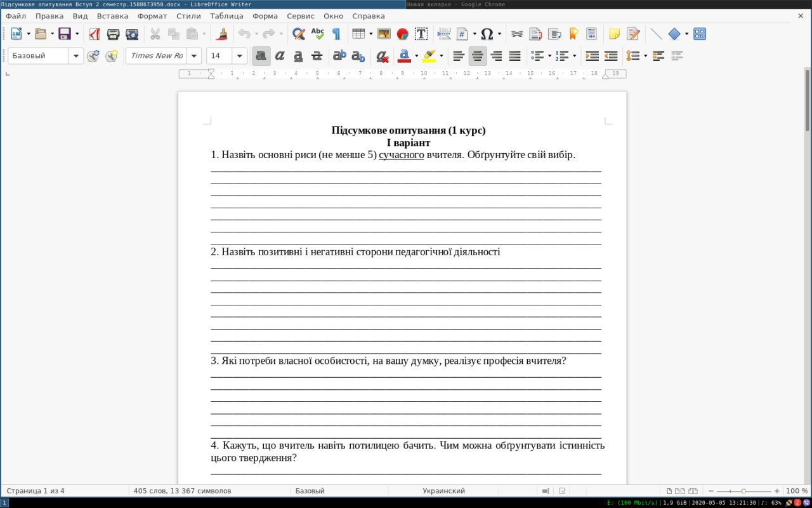Screen dimensions: 812x508
Task: Insert basic shapes diamond icon
Action: [x=674, y=34]
